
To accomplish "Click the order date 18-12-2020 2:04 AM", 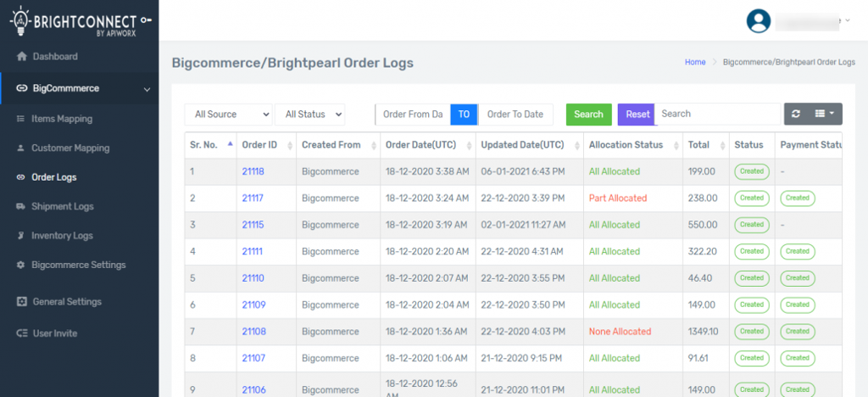I will tap(427, 305).
